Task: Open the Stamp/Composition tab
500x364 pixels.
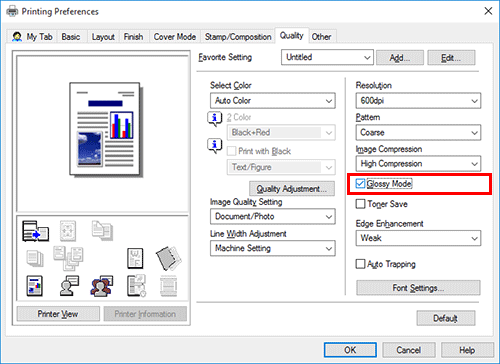Action: coord(238,37)
